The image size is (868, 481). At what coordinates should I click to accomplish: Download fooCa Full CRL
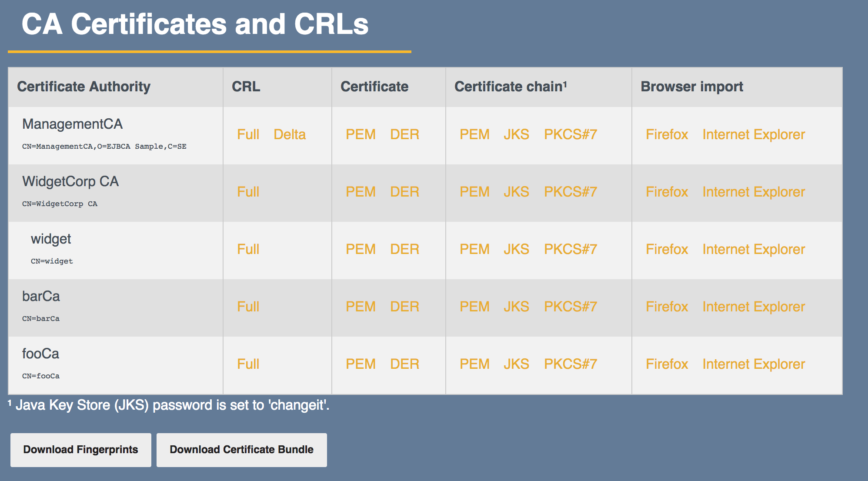(248, 364)
